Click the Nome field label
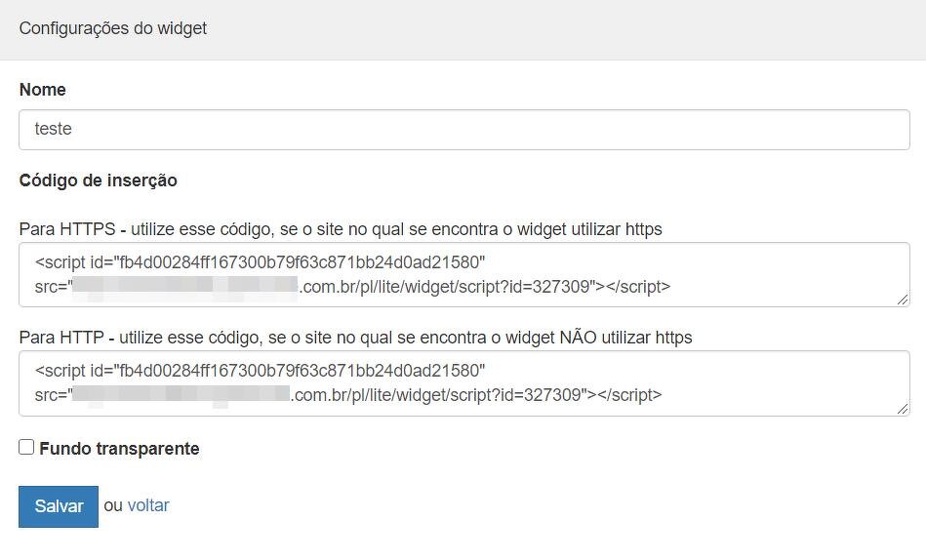 coord(43,90)
